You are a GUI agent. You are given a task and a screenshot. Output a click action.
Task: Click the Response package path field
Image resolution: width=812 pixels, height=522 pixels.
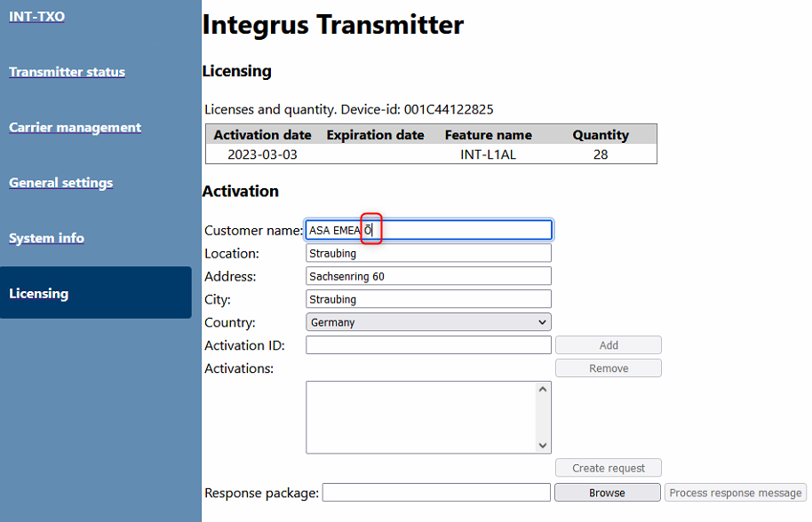436,493
